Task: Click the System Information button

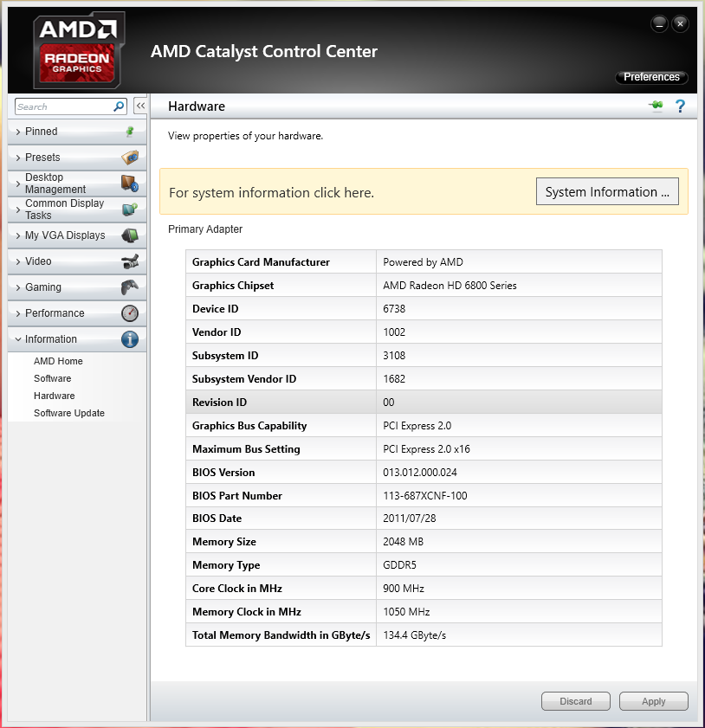Action: [x=607, y=191]
